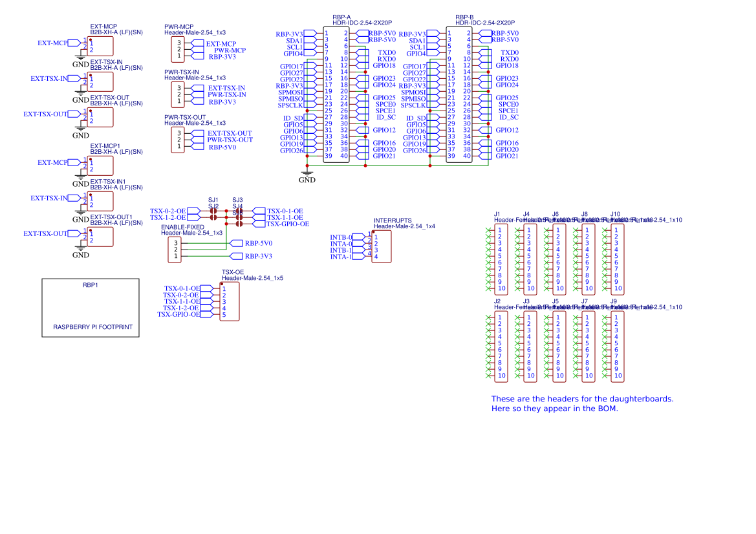Select the PWR-MCP 1x3 header symbol
This screenshot has height=534, width=756.
[x=178, y=49]
